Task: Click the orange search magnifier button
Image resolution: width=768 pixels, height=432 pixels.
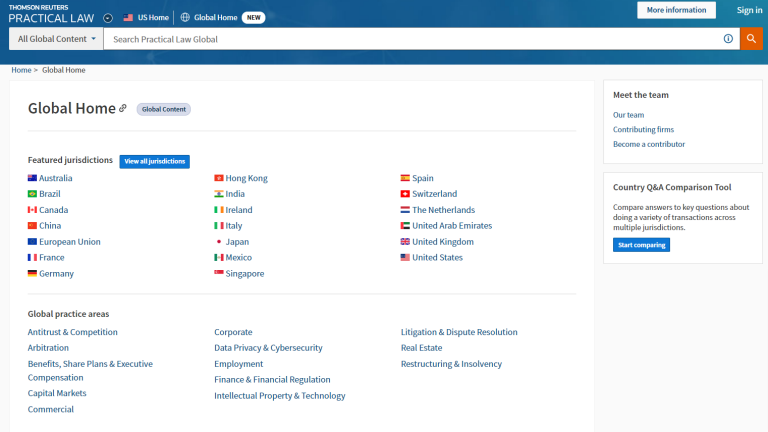Action: (x=751, y=39)
